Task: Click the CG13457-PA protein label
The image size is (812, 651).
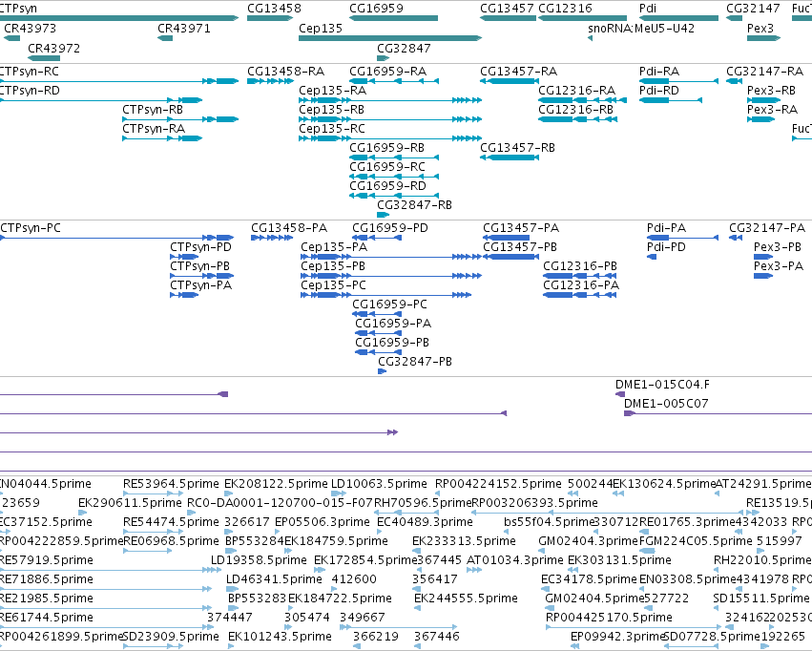Action: click(521, 228)
